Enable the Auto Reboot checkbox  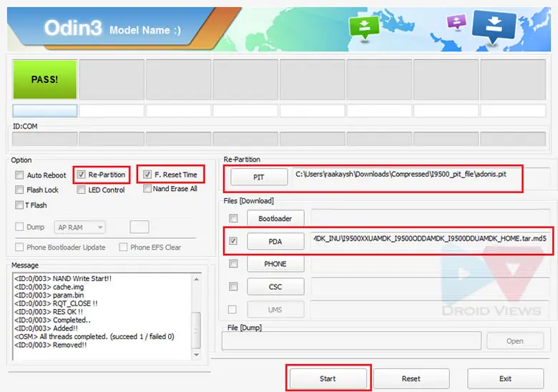(x=19, y=175)
